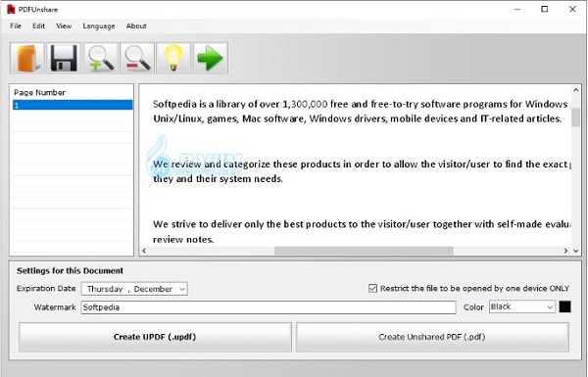The height and width of the screenshot is (377, 588).
Task: Click "they and their system needs." text
Action: 218,179
